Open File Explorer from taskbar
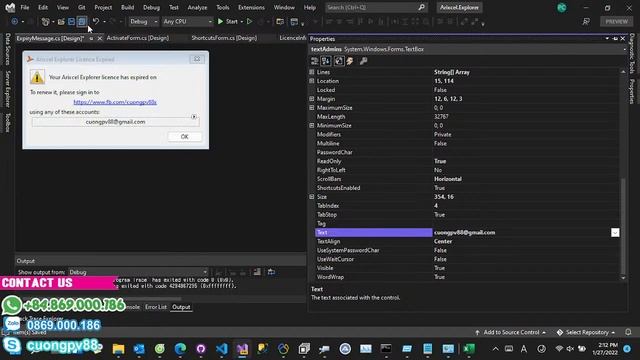Screen dimensions: 640x360 click(x=118, y=349)
